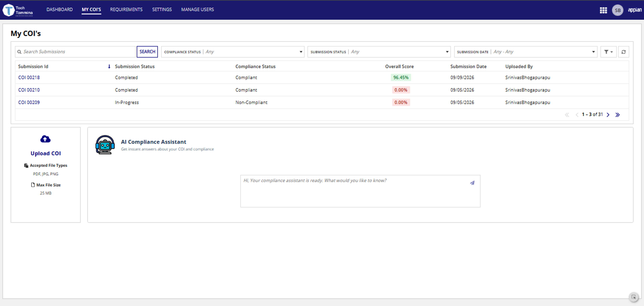
Task: Sort by Submission Status column header
Action: (x=135, y=67)
